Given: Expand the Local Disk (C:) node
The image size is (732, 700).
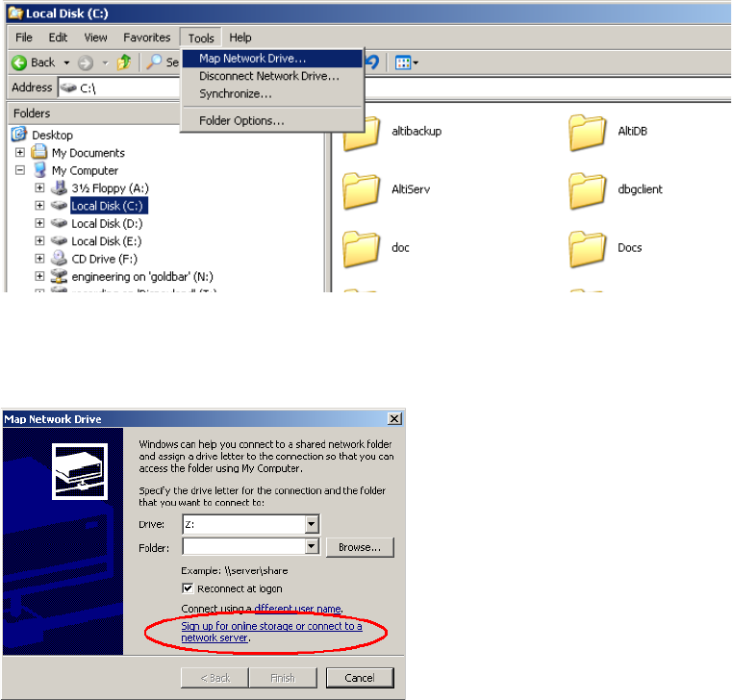Looking at the screenshot, I should 39,206.
